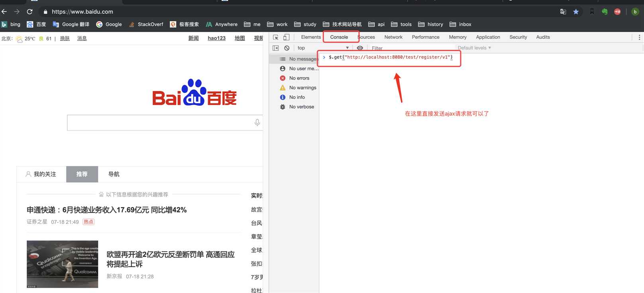Click the microphone icon in search box
644x293 pixels.
pos(257,123)
